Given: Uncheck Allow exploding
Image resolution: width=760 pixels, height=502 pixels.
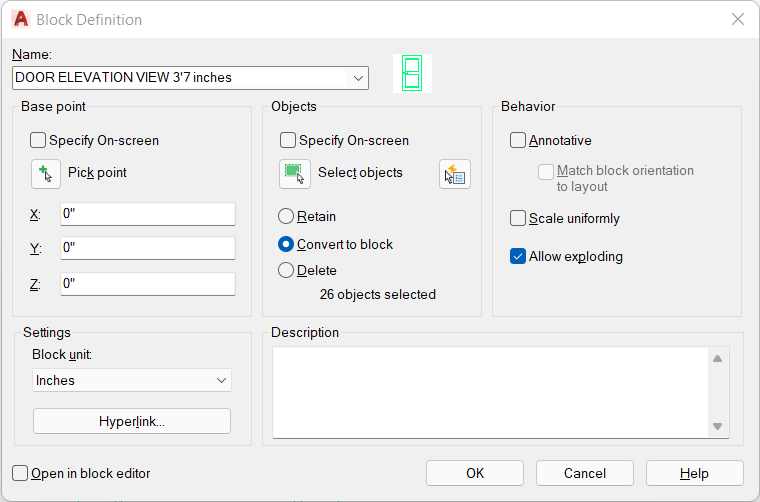Looking at the screenshot, I should click(518, 256).
